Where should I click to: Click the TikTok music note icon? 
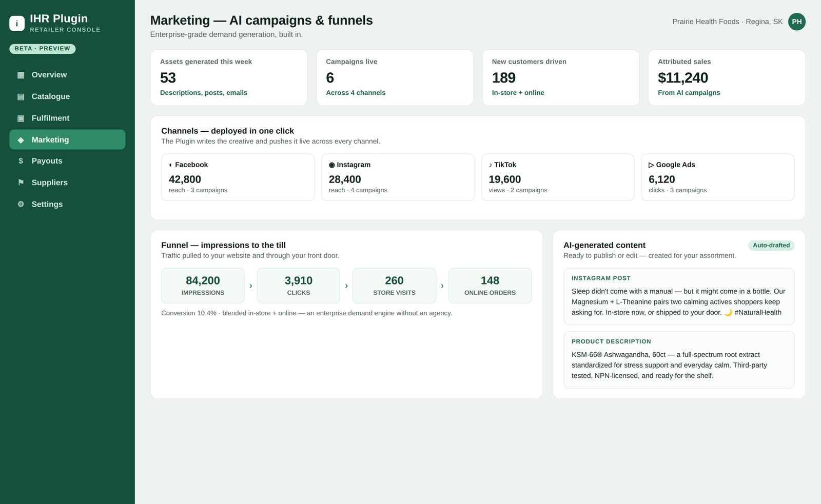[x=491, y=165]
